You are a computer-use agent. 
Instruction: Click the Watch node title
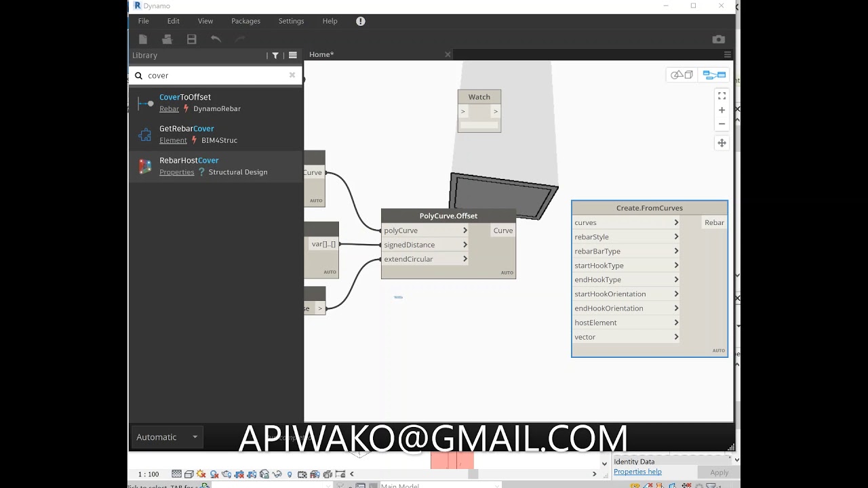click(x=479, y=97)
